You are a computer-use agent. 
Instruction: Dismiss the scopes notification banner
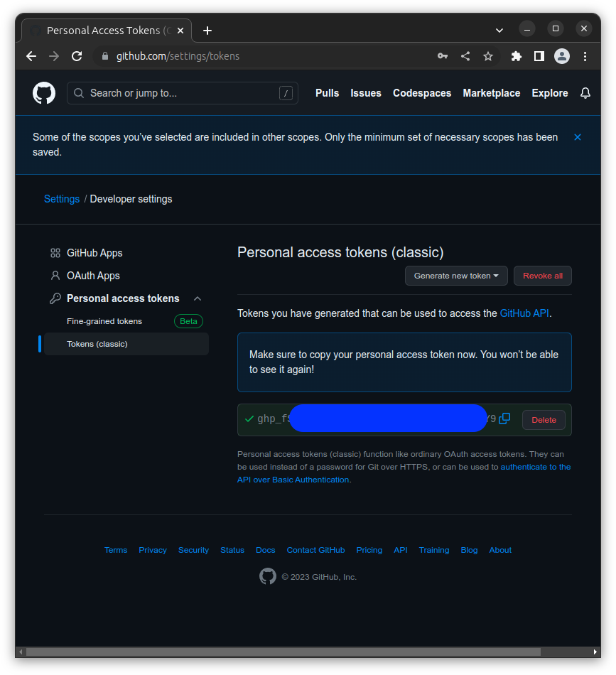[578, 137]
